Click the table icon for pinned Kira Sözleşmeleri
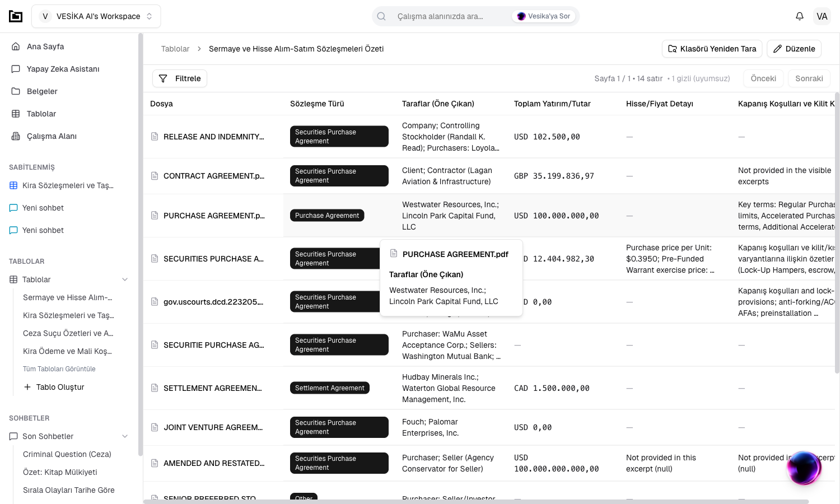840x504 pixels. point(13,185)
